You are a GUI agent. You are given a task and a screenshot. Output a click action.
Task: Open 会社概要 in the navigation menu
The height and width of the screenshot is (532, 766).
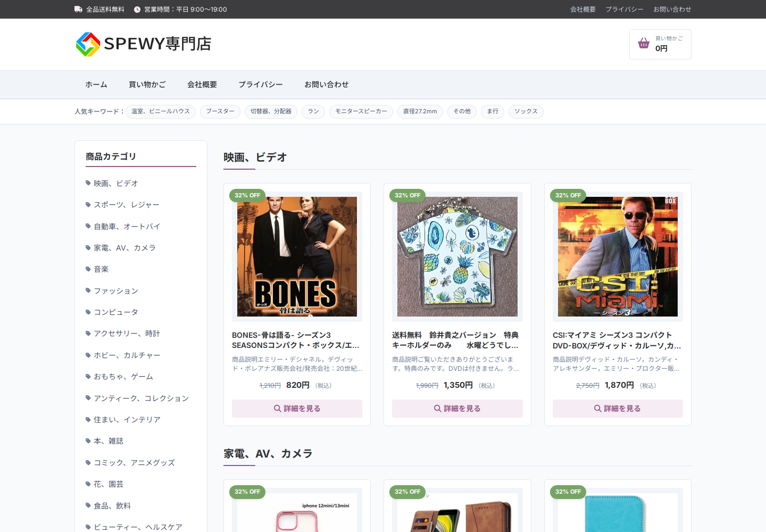pos(202,85)
